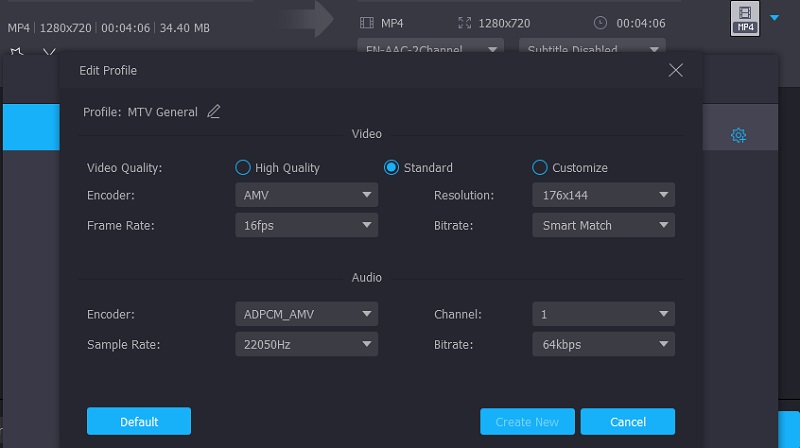800x448 pixels.
Task: Select Standard video quality
Action: (x=392, y=168)
